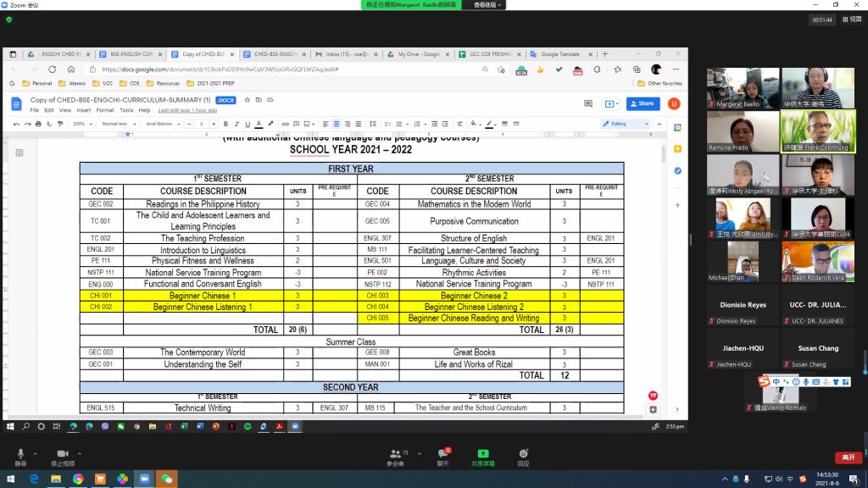Click the Google Docs home logo icon
Image resolution: width=868 pixels, height=488 pixels.
coord(16,104)
